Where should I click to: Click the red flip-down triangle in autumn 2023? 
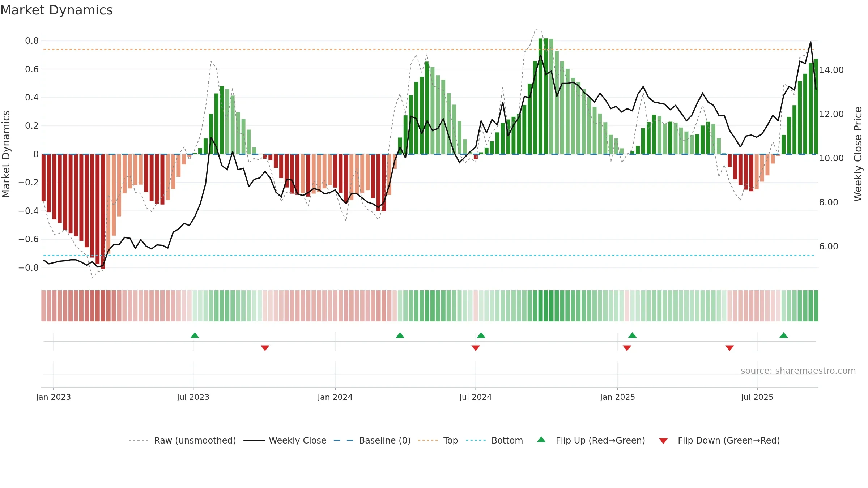265,348
